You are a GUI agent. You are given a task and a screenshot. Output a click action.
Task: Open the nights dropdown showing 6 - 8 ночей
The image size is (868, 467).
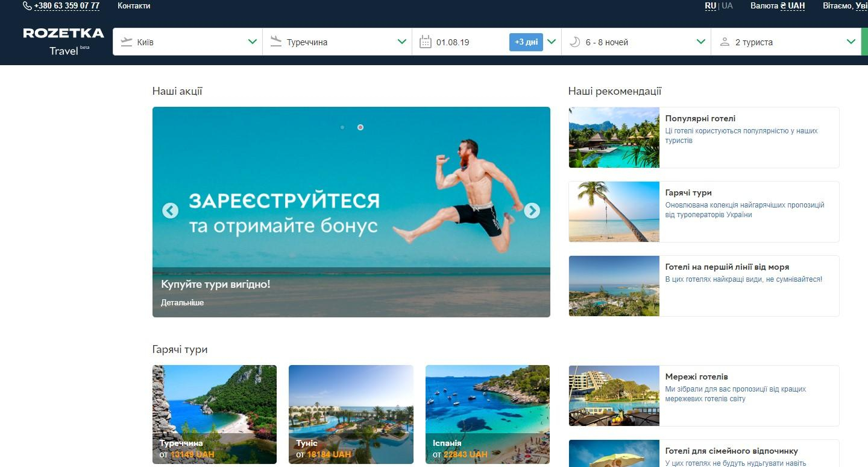[x=700, y=42]
